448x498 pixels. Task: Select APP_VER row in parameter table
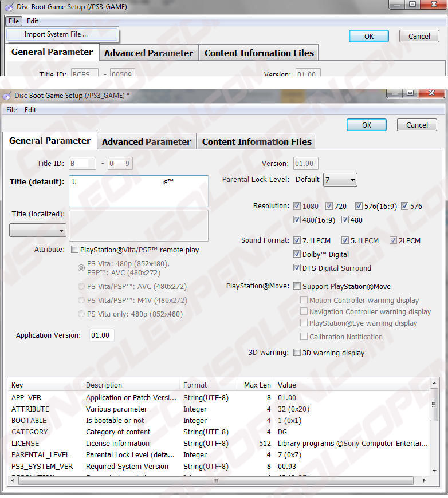coord(219,398)
